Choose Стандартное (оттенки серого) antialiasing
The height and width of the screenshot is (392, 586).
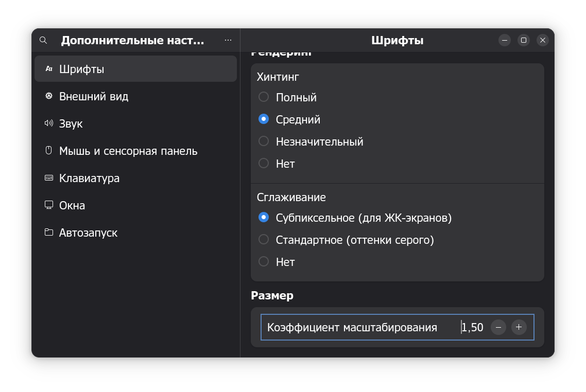264,240
